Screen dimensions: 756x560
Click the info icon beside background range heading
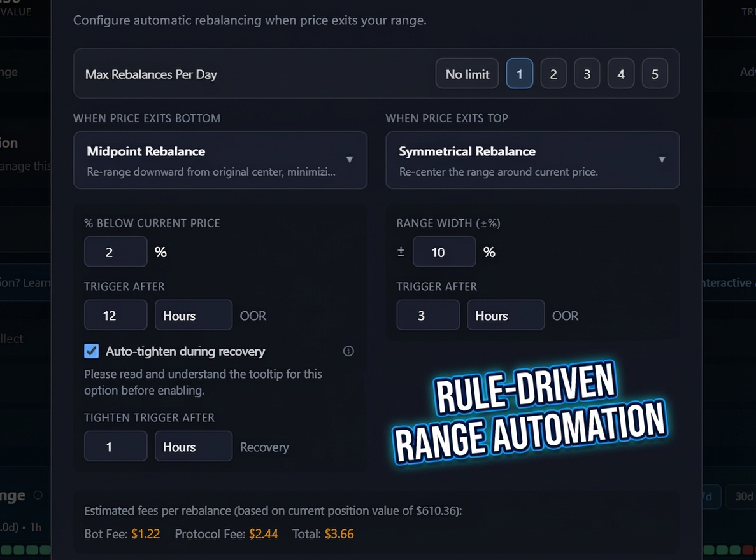click(38, 495)
